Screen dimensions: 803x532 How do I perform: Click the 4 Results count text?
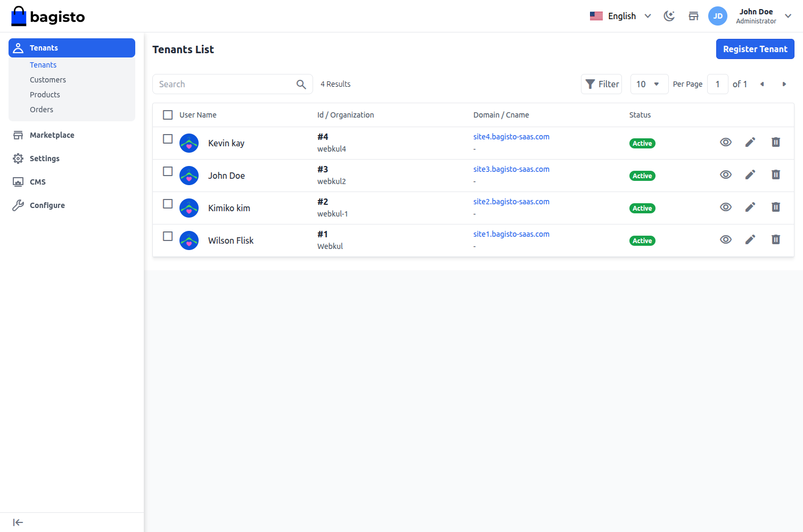335,84
